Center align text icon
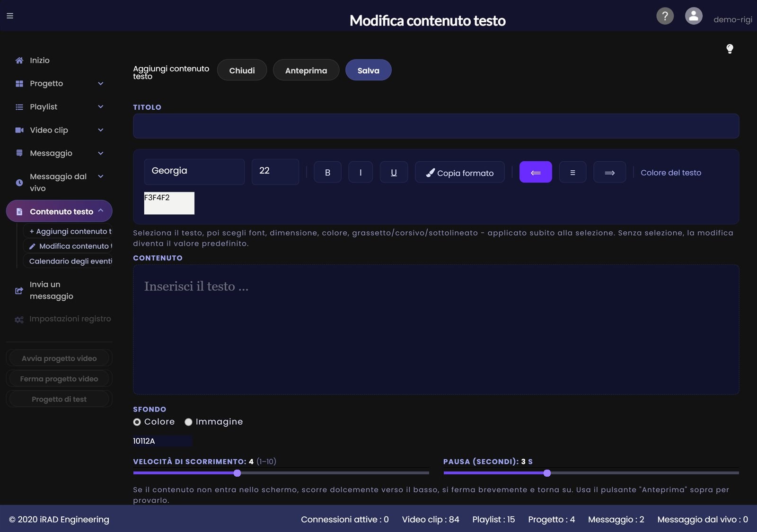Image resolution: width=757 pixels, height=532 pixels. click(x=572, y=172)
